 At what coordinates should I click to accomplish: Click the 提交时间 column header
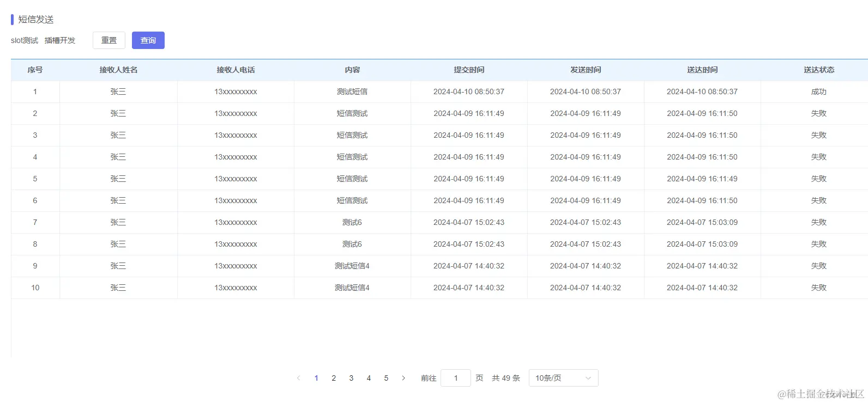click(469, 70)
